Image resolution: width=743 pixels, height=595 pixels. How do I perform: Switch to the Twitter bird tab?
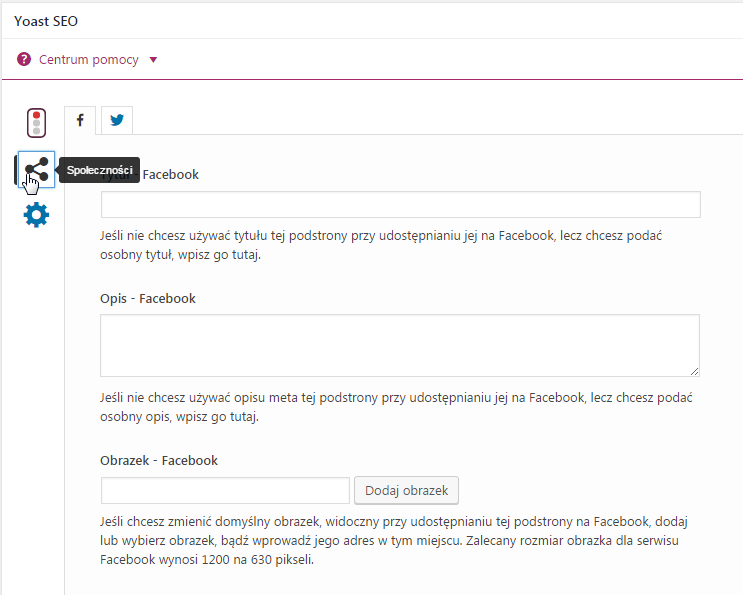point(117,120)
